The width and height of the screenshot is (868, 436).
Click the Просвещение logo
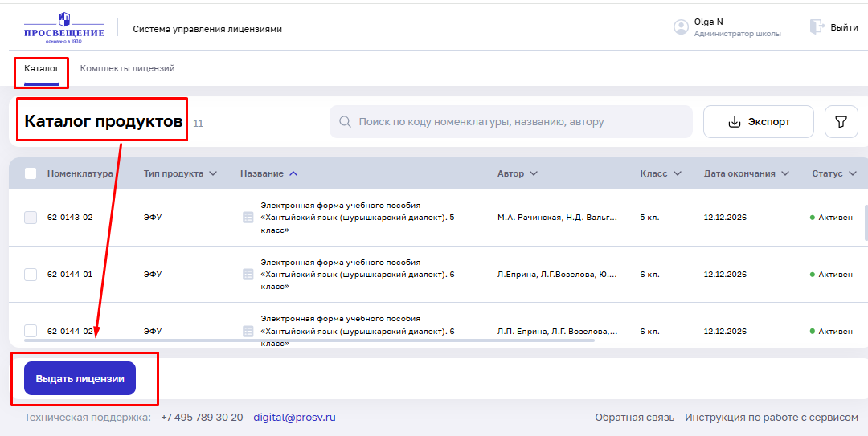[x=64, y=28]
